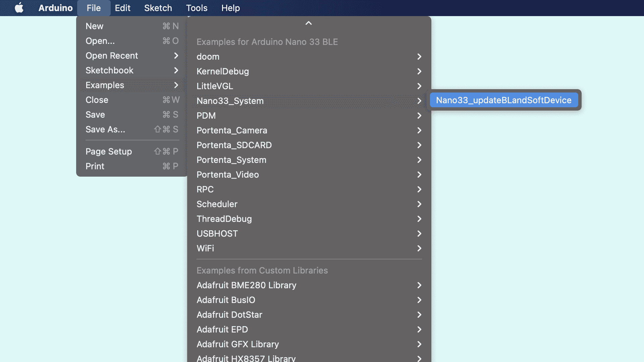Screen dimensions: 644x362
Task: Open Adafruit GFX Library examples submenu
Action: tap(309, 344)
